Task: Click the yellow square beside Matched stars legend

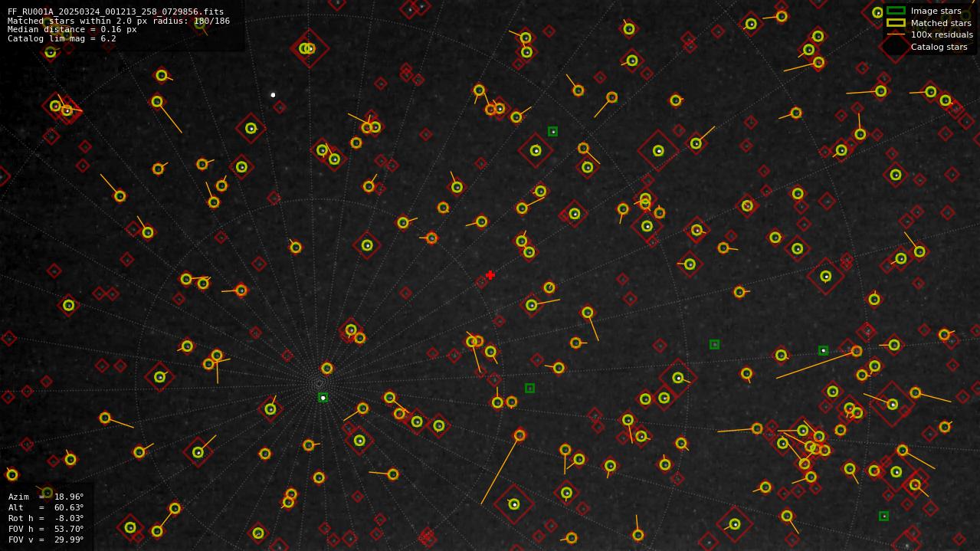Action: (896, 23)
